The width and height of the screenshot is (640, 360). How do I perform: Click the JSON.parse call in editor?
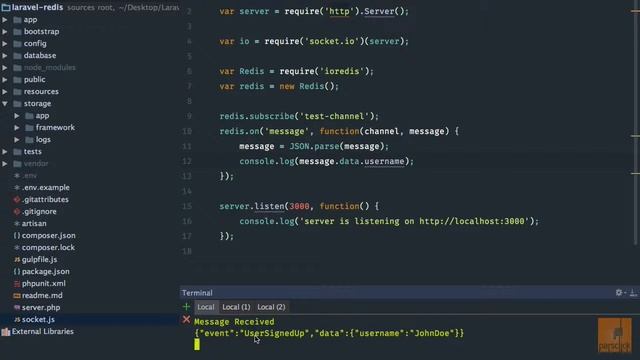pos(314,147)
